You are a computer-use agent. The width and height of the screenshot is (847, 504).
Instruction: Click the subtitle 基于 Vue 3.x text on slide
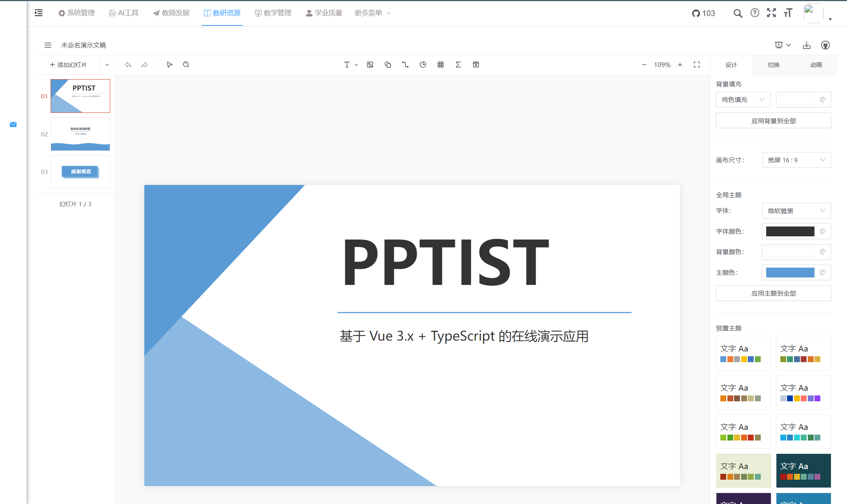point(464,336)
